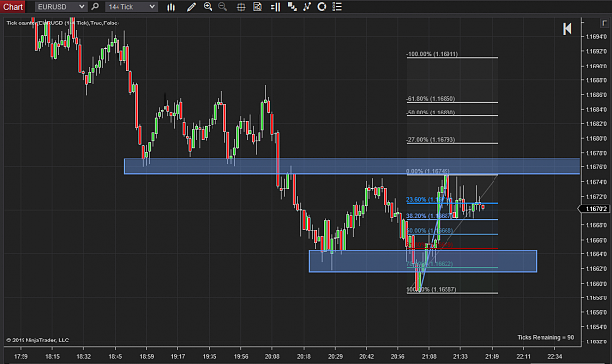
Task: Open the Chart menu tab
Action: (13, 7)
